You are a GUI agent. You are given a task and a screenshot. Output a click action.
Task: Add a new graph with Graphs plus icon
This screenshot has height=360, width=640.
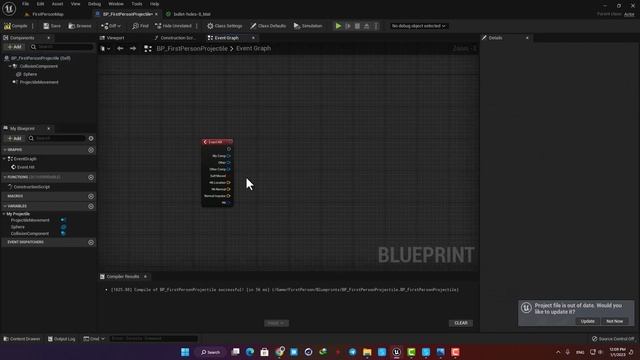click(x=91, y=150)
